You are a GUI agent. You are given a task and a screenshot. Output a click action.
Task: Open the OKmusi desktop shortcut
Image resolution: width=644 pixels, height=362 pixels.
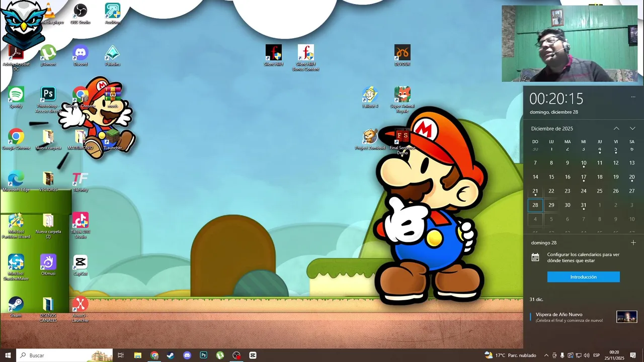pyautogui.click(x=48, y=265)
